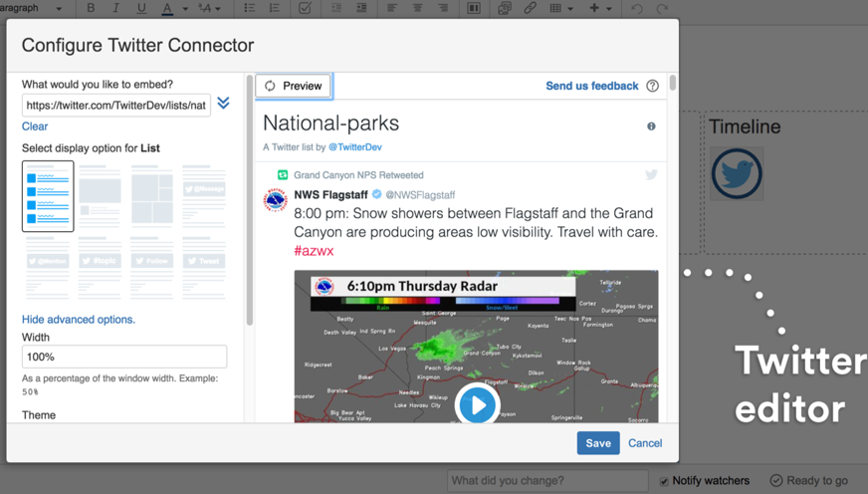Select the list timeline display option thumbnail
The height and width of the screenshot is (494, 868).
click(48, 196)
